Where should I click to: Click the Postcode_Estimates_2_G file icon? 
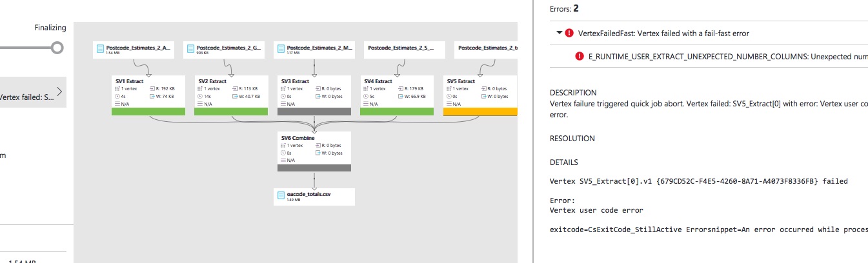tap(190, 49)
